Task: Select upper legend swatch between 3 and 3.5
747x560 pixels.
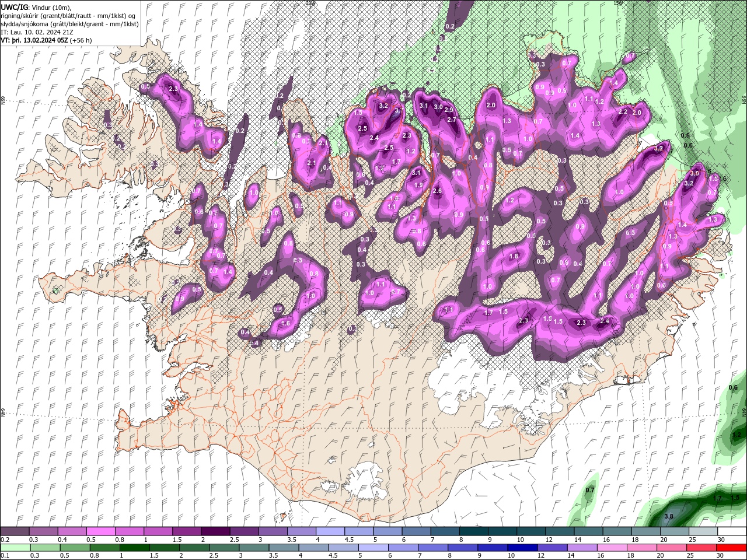Action: click(x=272, y=531)
